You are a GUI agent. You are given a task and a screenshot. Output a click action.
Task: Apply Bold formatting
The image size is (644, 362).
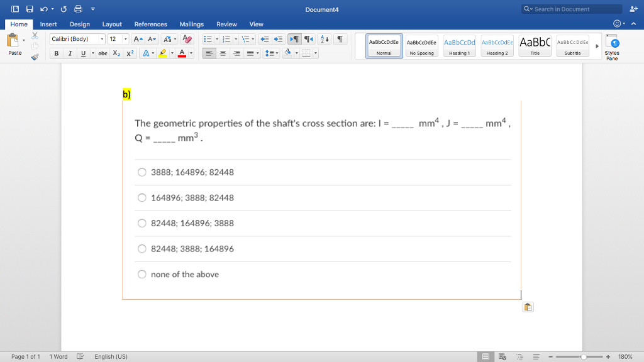pyautogui.click(x=56, y=53)
